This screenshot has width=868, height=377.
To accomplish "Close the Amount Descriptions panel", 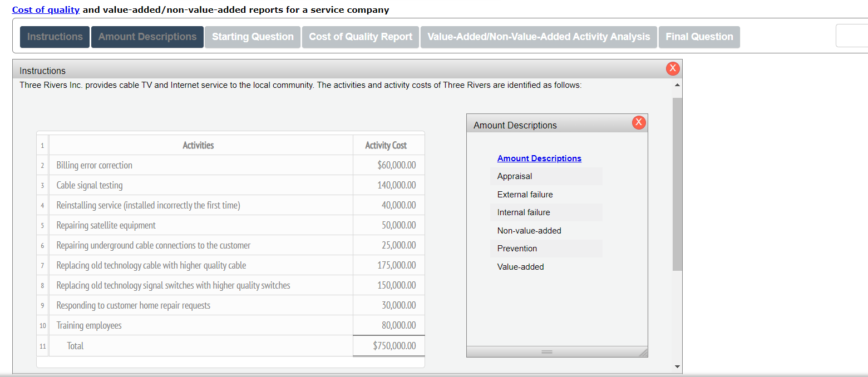I will click(639, 122).
